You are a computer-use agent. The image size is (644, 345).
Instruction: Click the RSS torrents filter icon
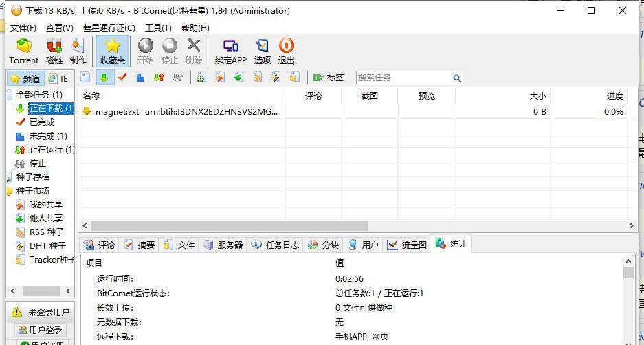[258, 77]
